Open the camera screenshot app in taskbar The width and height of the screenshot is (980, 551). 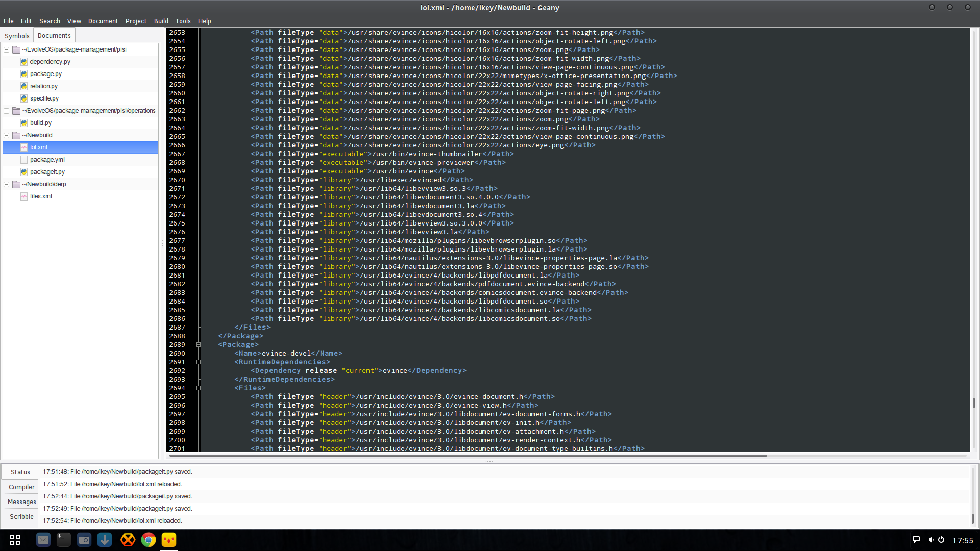[x=84, y=539]
